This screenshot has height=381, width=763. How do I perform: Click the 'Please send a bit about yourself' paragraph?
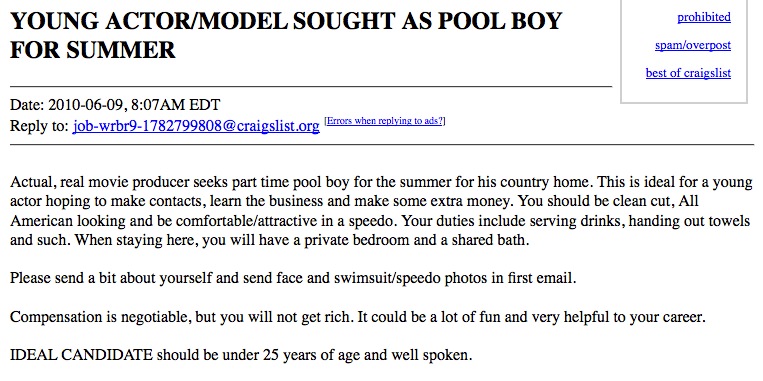pos(293,279)
